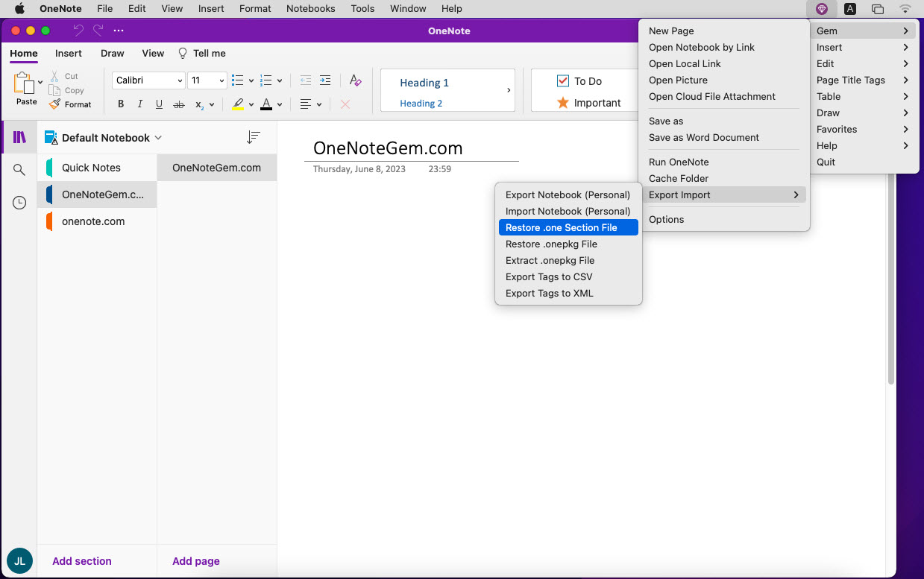Toggle Strikethrough formatting

click(x=178, y=104)
